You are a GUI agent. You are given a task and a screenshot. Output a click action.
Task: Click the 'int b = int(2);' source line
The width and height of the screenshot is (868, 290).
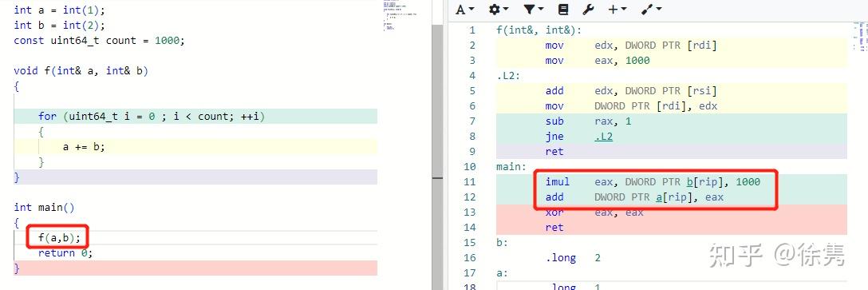click(59, 25)
